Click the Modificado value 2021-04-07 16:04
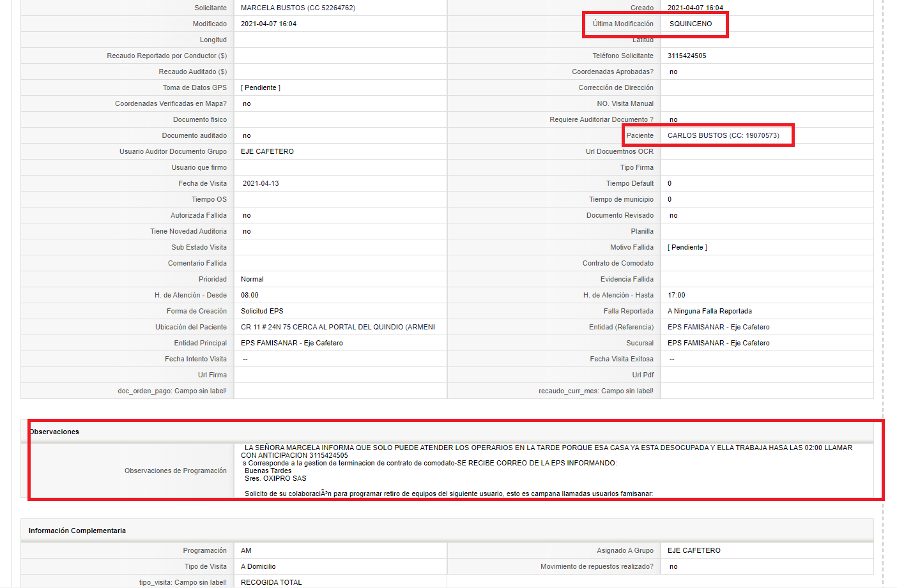 click(268, 24)
